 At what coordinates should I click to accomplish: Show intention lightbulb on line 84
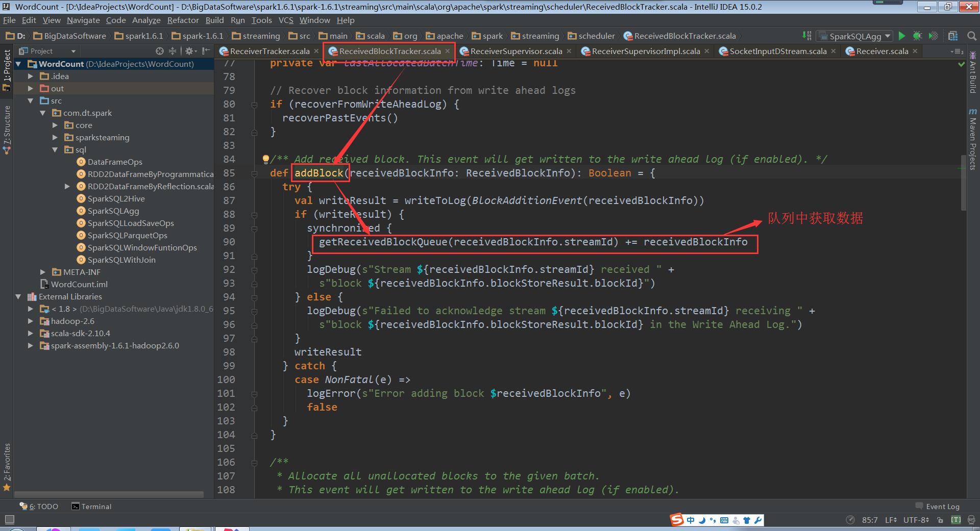click(265, 159)
